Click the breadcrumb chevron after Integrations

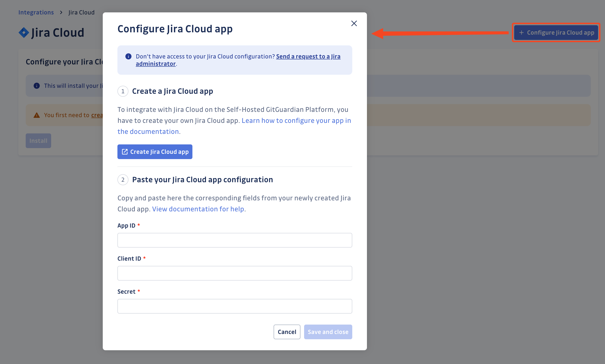coord(61,12)
